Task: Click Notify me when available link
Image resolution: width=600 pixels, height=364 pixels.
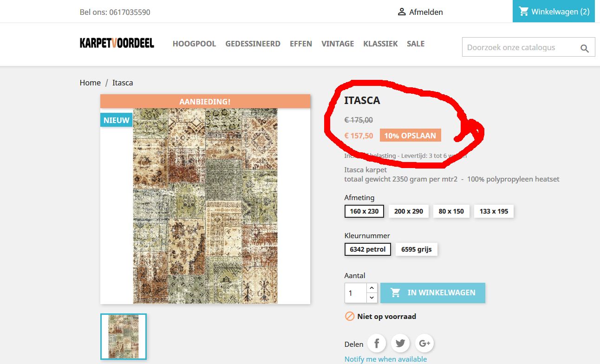Action: pos(385,359)
